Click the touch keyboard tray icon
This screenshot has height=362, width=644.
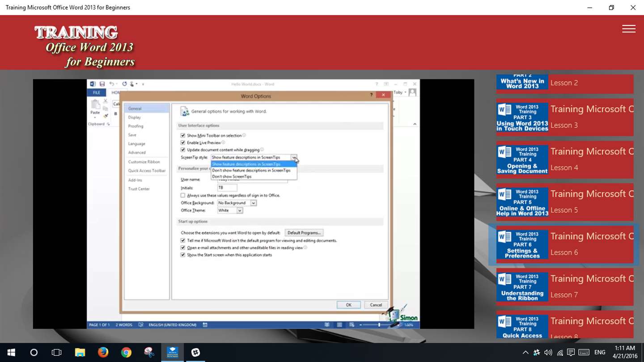584,353
